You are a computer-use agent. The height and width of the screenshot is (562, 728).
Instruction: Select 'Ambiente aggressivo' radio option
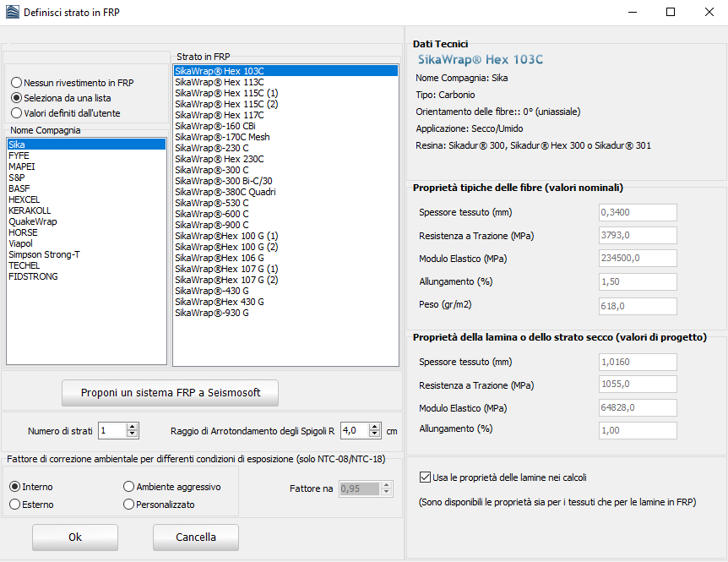coord(129,487)
